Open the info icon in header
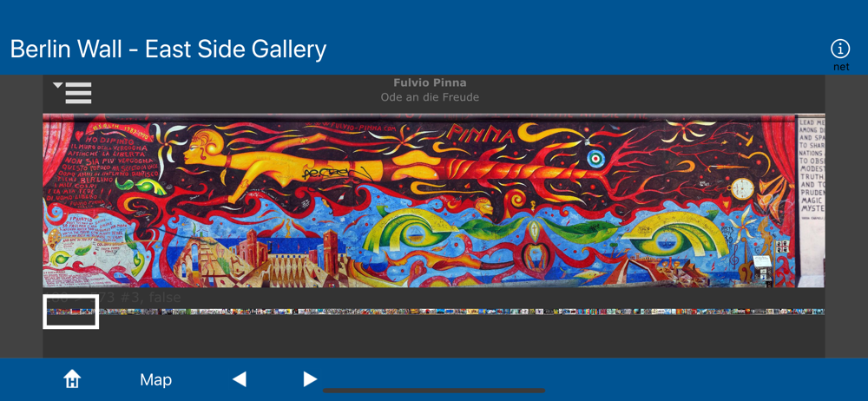Image resolution: width=868 pixels, height=401 pixels. click(x=839, y=49)
